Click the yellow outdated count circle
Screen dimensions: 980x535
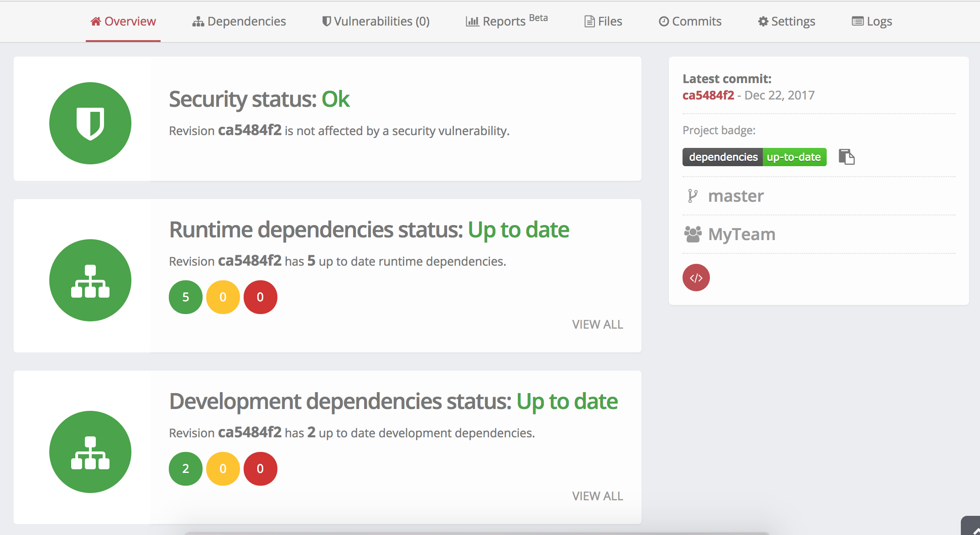pos(222,297)
